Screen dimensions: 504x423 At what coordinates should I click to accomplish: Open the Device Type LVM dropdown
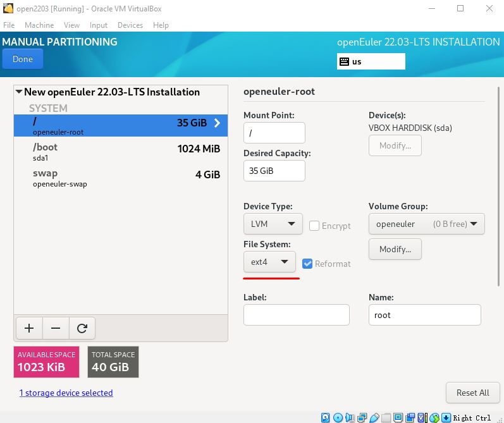click(x=273, y=224)
